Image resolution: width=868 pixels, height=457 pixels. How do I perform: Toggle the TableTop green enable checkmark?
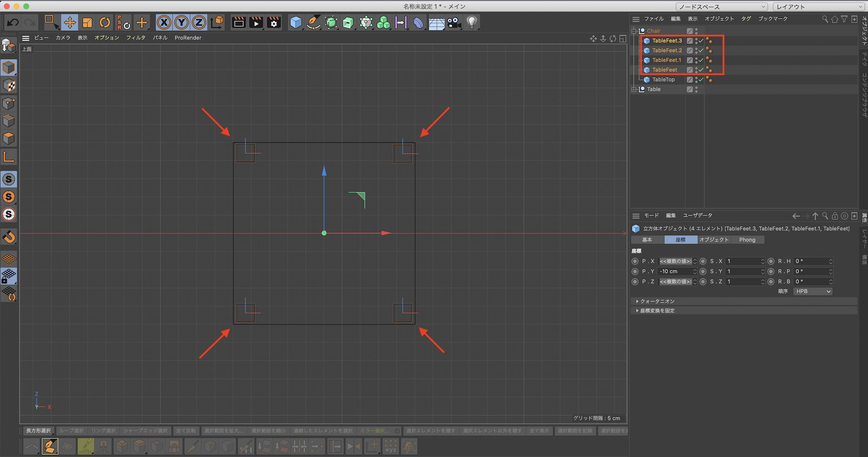click(x=701, y=79)
